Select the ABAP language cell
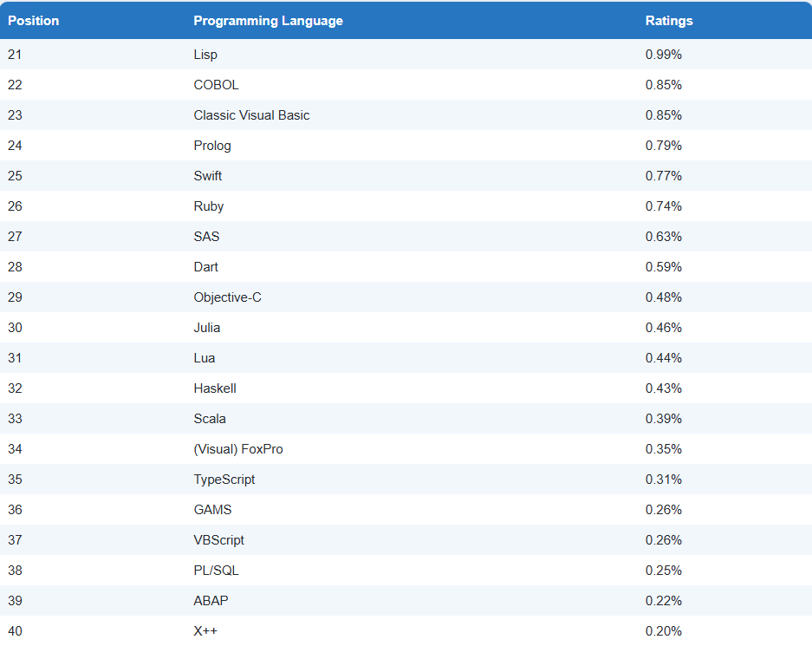Screen dimensions: 812x646 (211, 601)
